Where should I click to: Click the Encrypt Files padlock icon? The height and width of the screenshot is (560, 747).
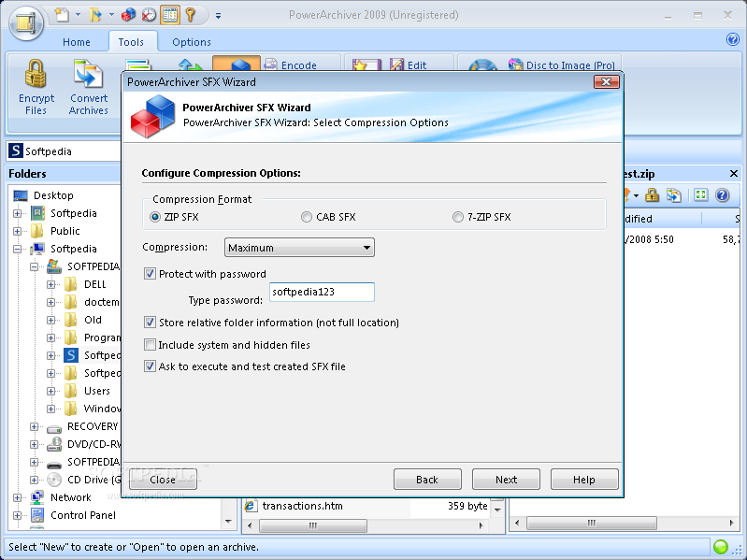pos(36,74)
